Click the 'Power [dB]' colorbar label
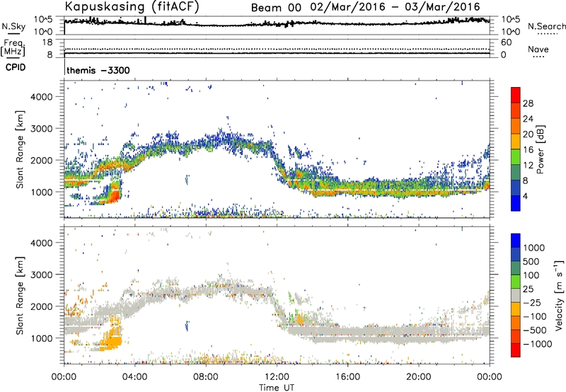This screenshot has width=566, height=392. [540, 149]
